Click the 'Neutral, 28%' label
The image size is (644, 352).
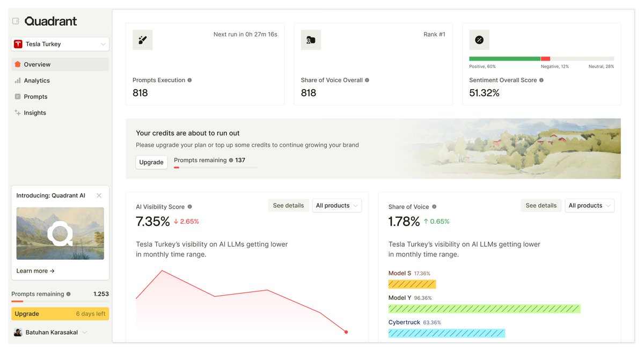coord(601,67)
